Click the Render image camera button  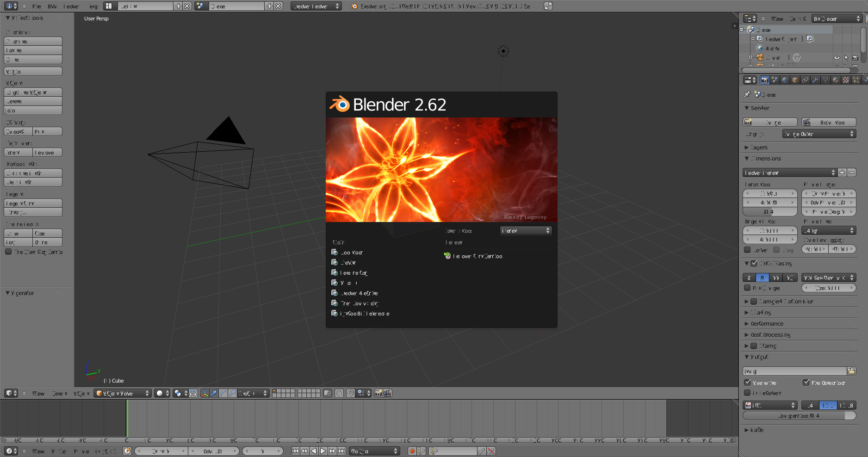pyautogui.click(x=770, y=123)
